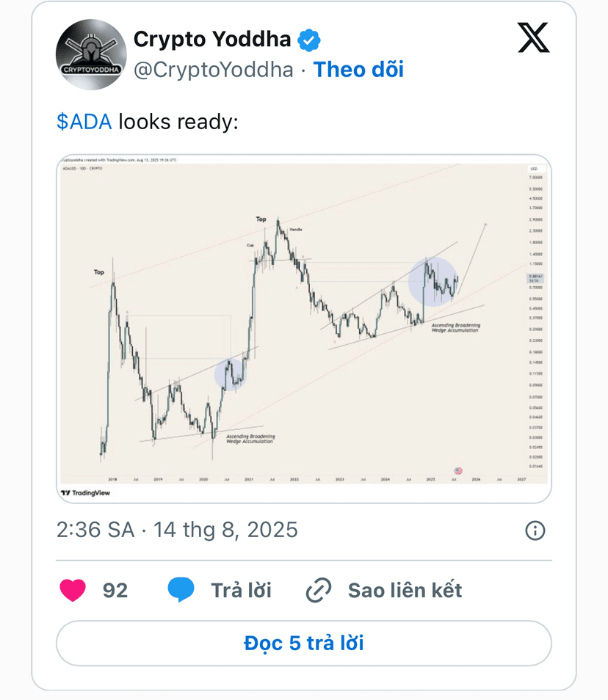
Task: Open Đọc 5 trả lời button
Action: (304, 644)
